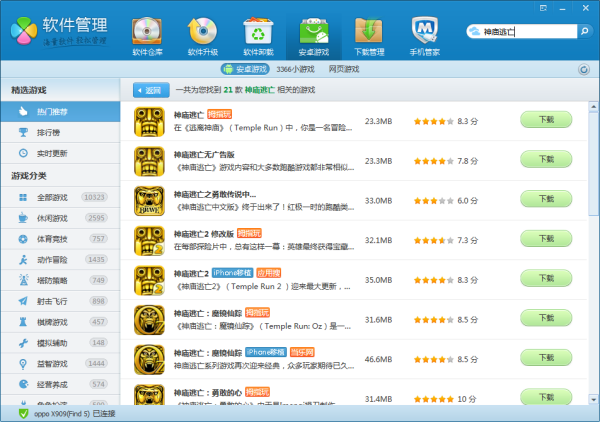Click the search magnifier icon
The height and width of the screenshot is (422, 600).
tap(584, 32)
